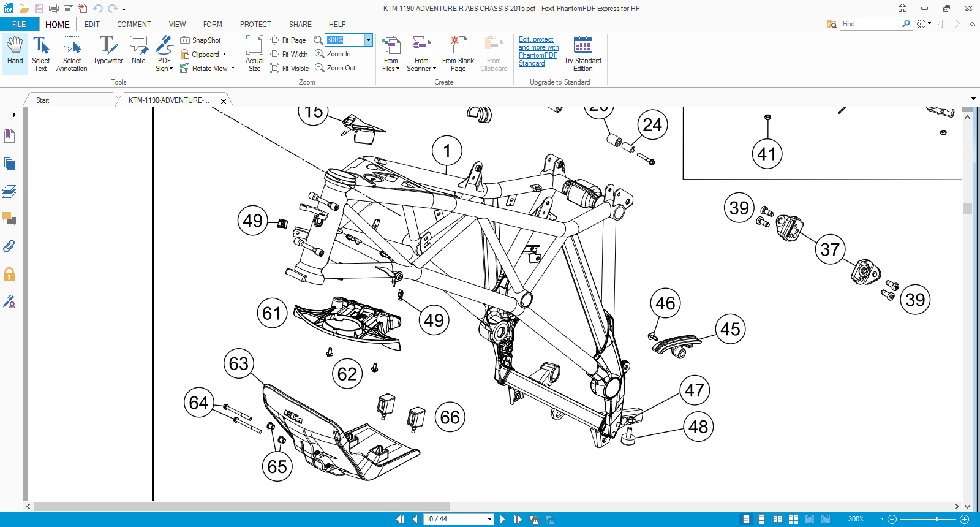Open the attachments panel paperclip icon
Viewport: 980px width, 527px height.
point(9,246)
